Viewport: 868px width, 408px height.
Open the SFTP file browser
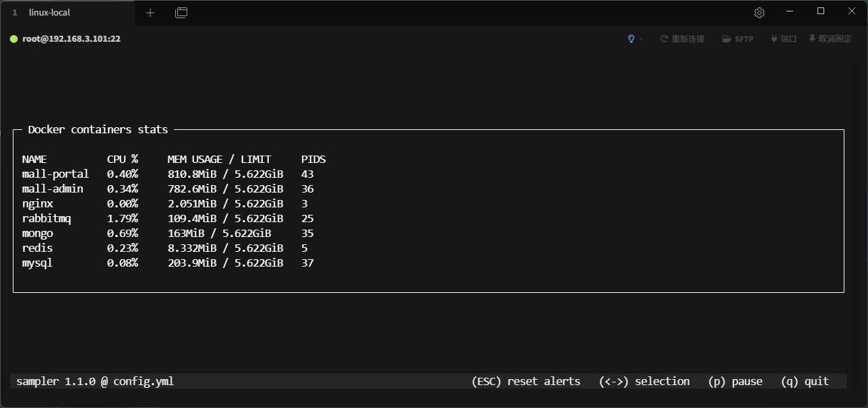(738, 39)
